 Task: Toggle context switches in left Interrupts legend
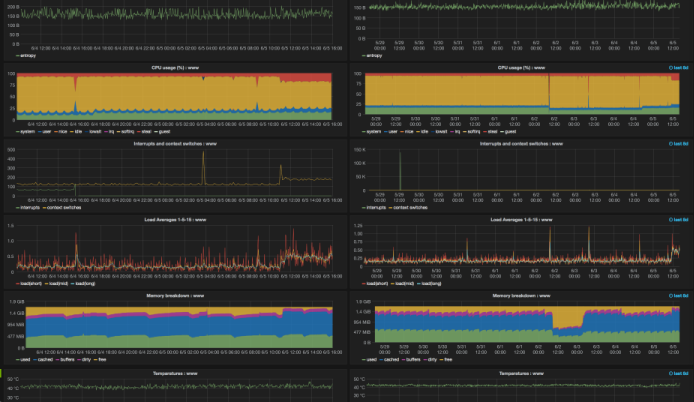click(x=62, y=207)
